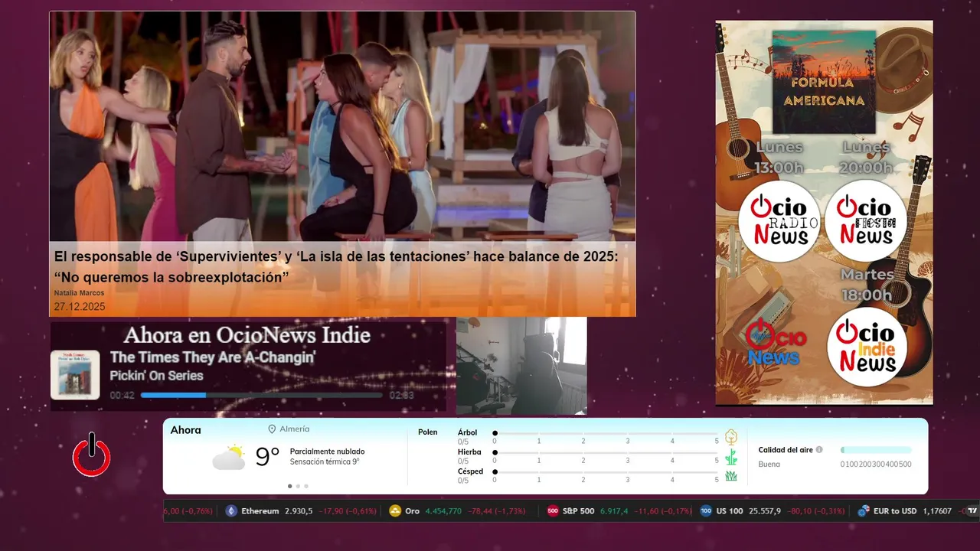Click the elapsed time 00:42
980x551 pixels.
[x=122, y=396]
